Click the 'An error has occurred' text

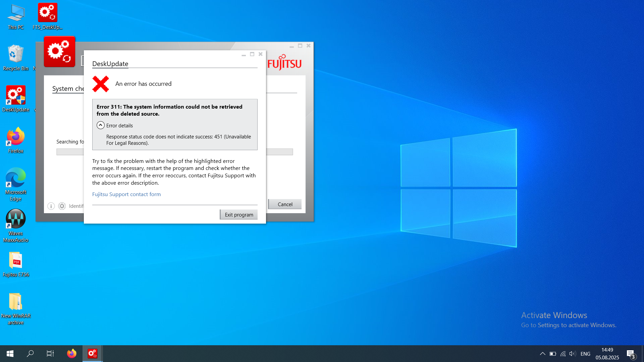coord(143,84)
